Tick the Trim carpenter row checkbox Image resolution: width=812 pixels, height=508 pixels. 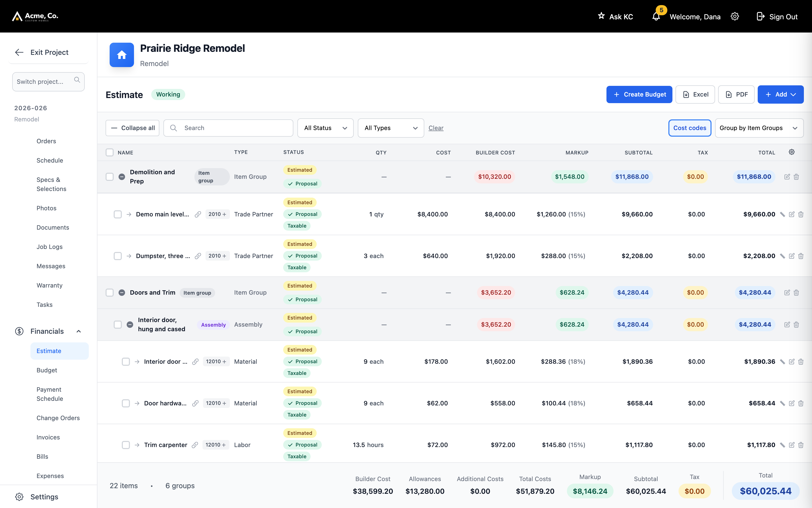click(x=126, y=445)
